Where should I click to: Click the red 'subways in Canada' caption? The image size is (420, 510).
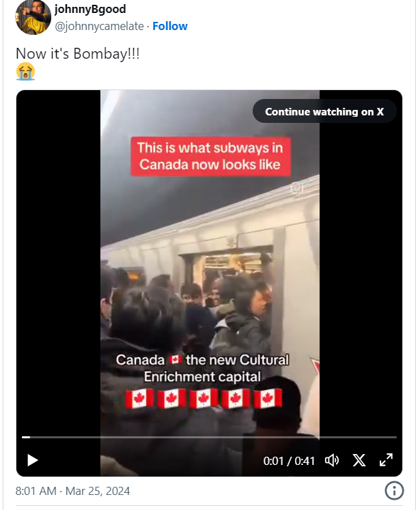pyautogui.click(x=211, y=156)
